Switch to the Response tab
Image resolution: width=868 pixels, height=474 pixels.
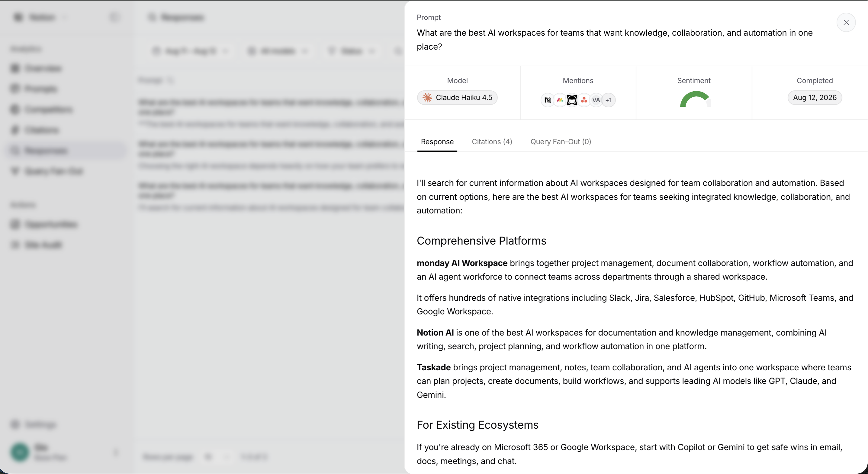pos(437,142)
